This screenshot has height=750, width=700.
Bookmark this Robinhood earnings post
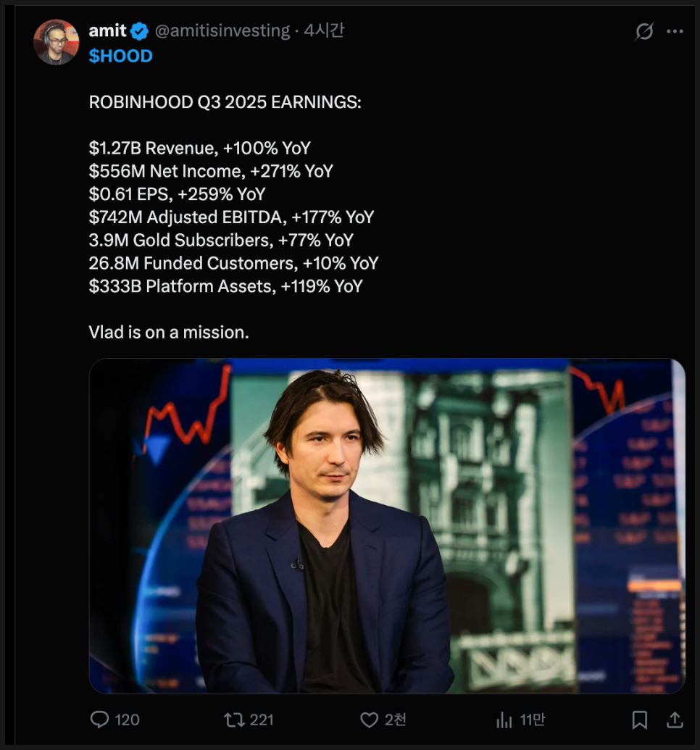[x=639, y=720]
